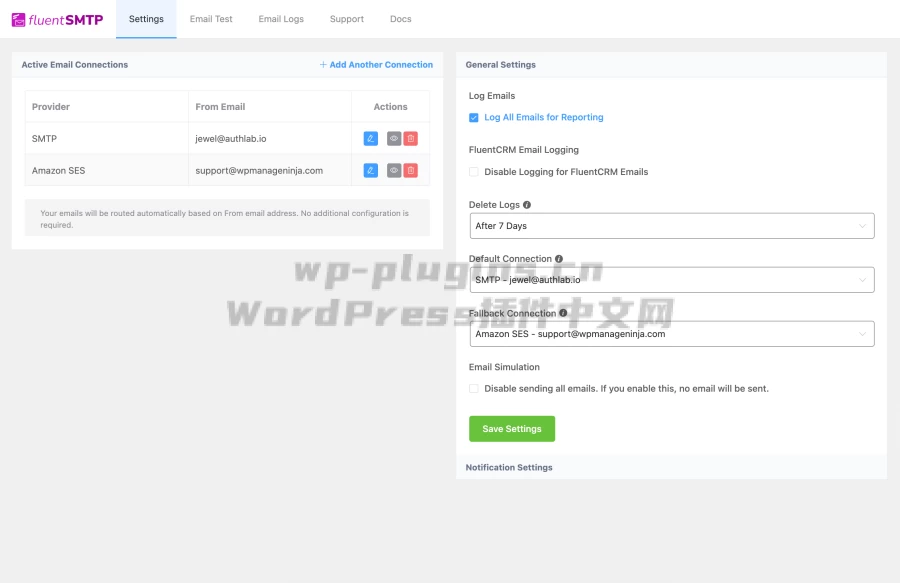Click Add Another Connection link
Screen dimensions: 900x583
point(376,65)
